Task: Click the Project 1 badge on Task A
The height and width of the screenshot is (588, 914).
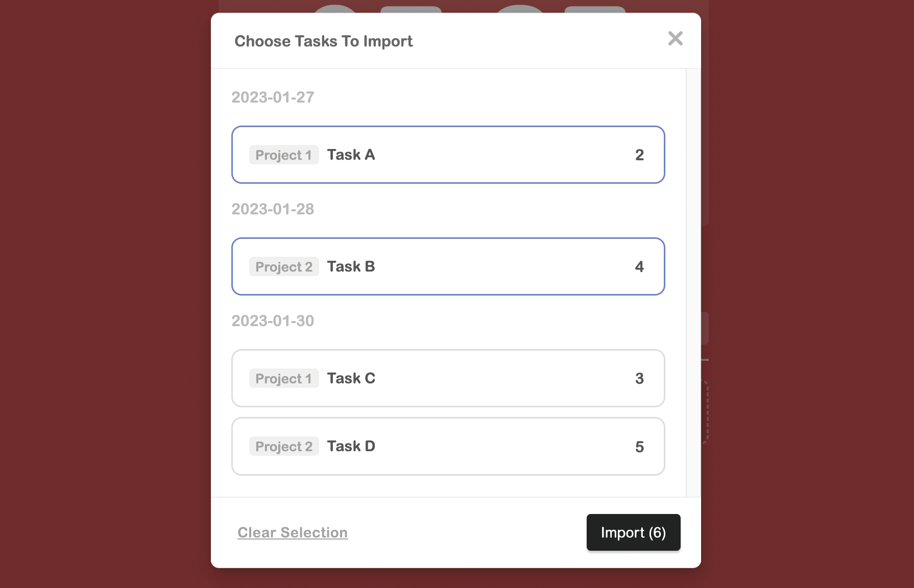Action: [284, 155]
